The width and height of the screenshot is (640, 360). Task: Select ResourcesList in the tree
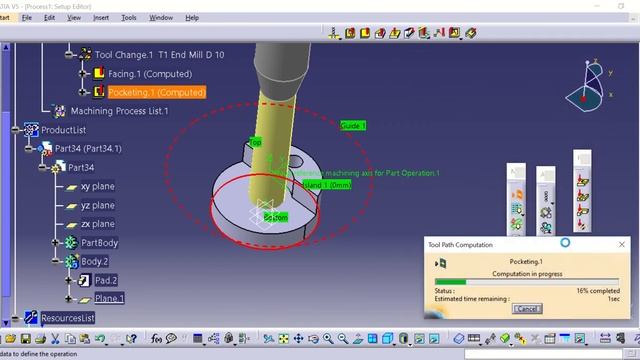coord(68,318)
